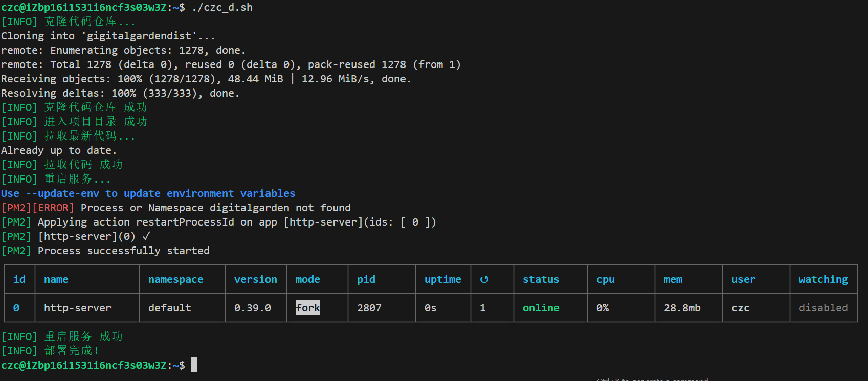
Task: Click the 'Resolving deltas: 100%' line
Action: 120,93
